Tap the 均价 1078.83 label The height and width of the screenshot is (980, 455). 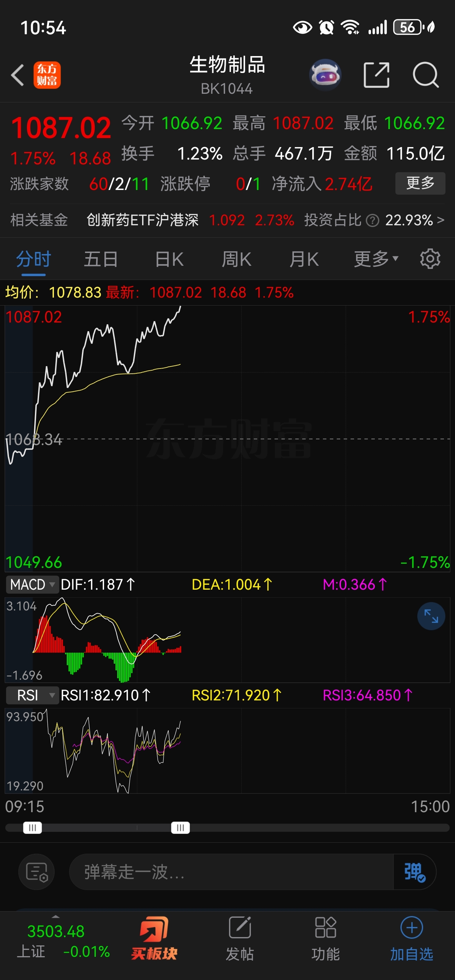click(x=53, y=292)
